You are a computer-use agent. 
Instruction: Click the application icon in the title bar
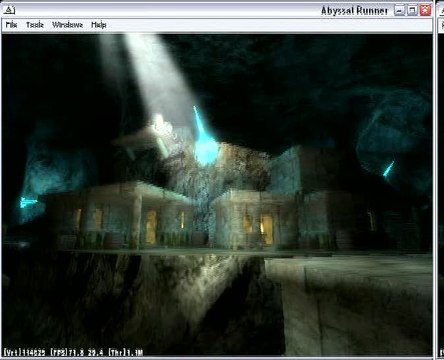click(x=9, y=10)
